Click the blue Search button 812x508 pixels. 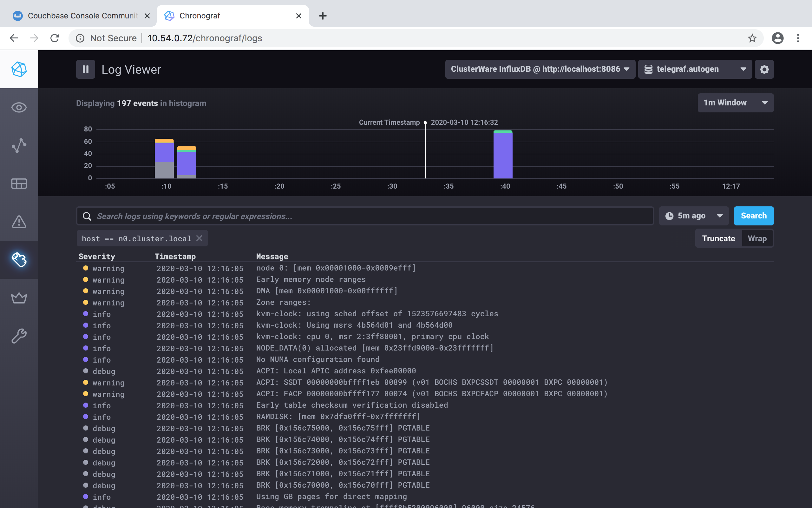pos(754,216)
